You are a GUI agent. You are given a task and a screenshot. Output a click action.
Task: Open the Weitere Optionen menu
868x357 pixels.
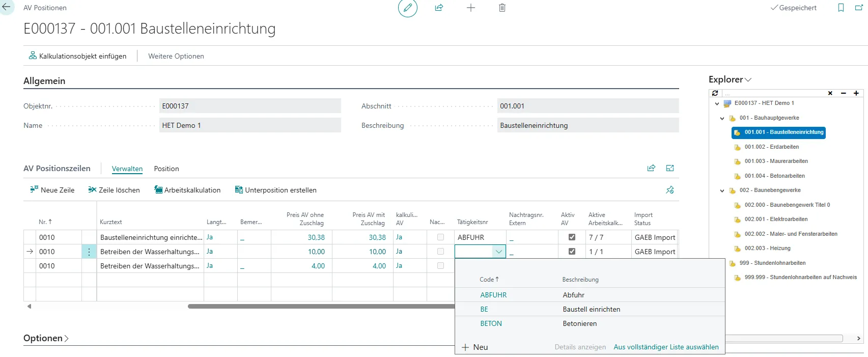[176, 57]
